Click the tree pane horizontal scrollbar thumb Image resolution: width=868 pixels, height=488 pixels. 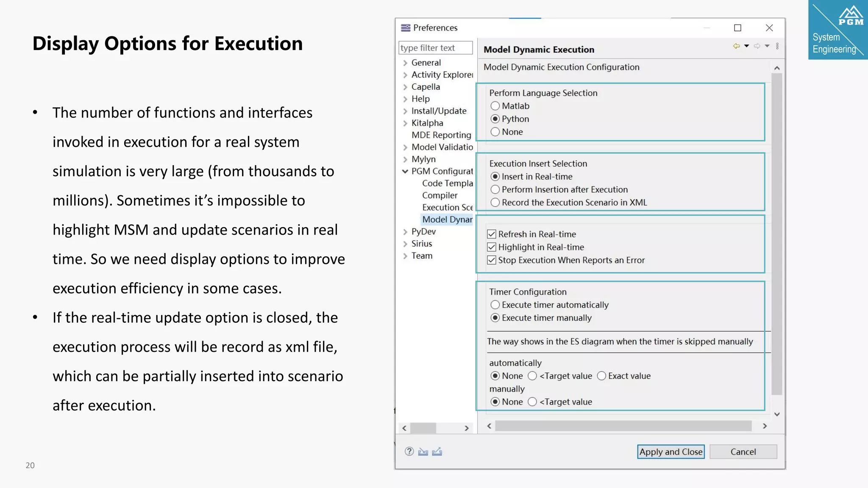pyautogui.click(x=423, y=428)
